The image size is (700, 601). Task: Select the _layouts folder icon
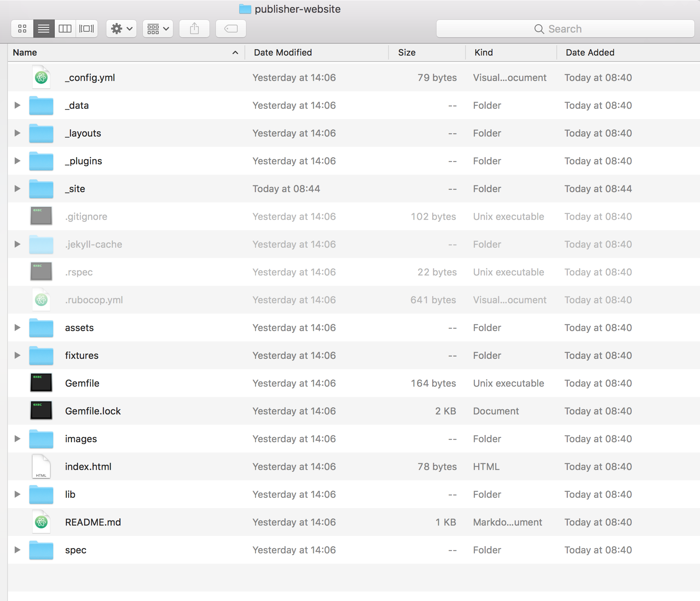pyautogui.click(x=41, y=133)
